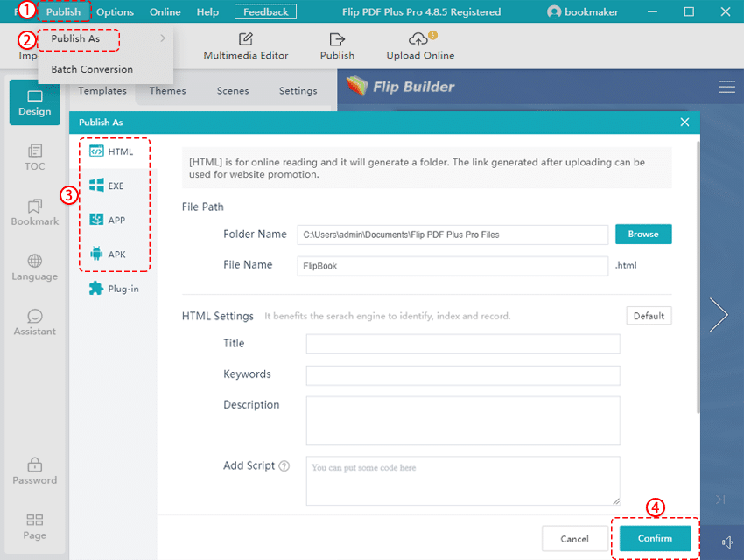
Task: Switch to the Templates tab
Action: tap(102, 91)
